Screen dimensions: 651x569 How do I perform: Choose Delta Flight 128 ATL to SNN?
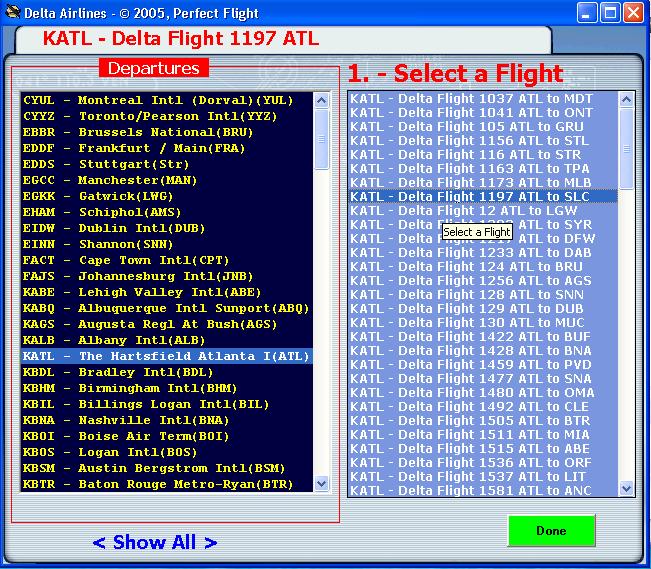click(x=483, y=294)
